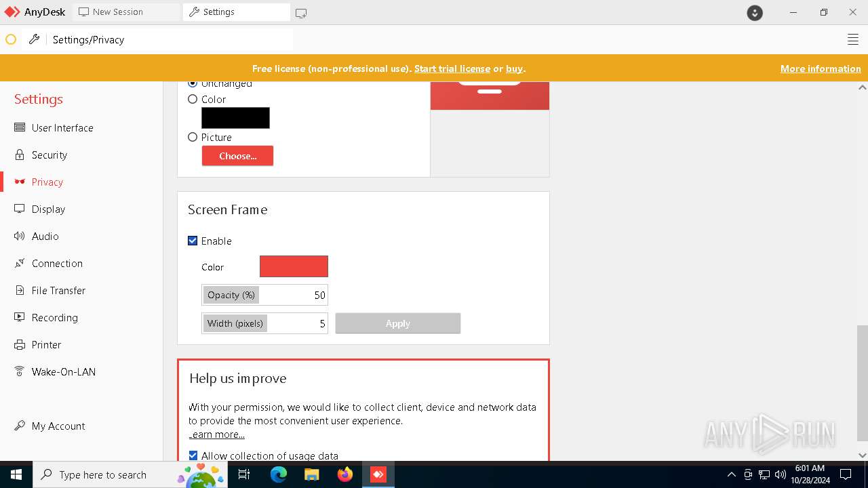Viewport: 868px width, 488px height.
Task: Click the wrench icon beside address field
Action: (34, 40)
